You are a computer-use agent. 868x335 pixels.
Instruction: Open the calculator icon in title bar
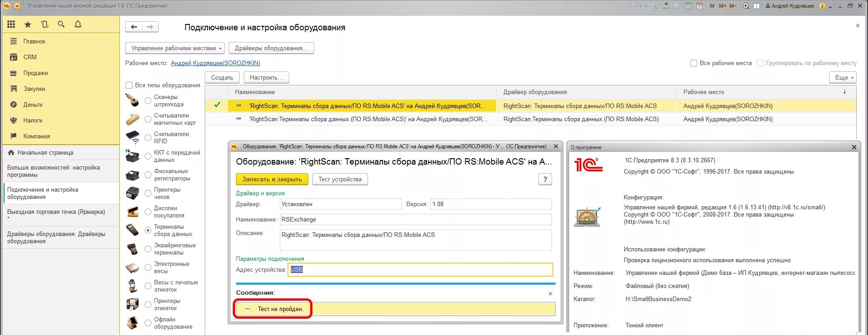tap(689, 6)
